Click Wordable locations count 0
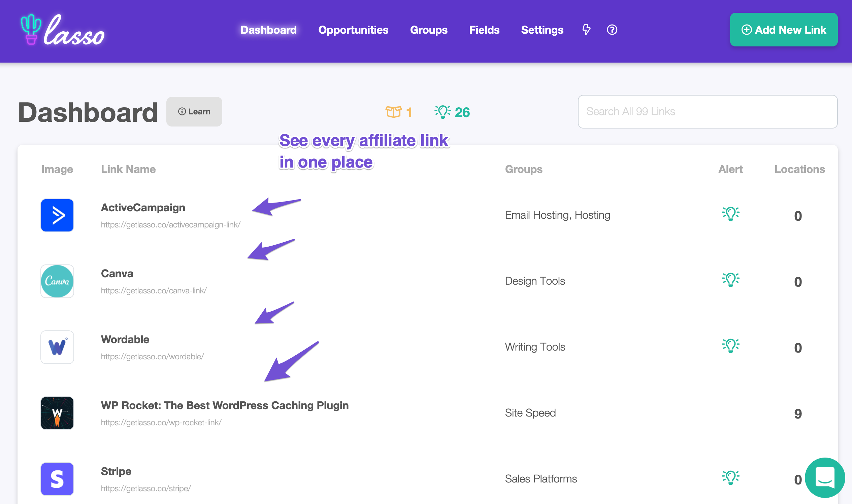 [798, 348]
